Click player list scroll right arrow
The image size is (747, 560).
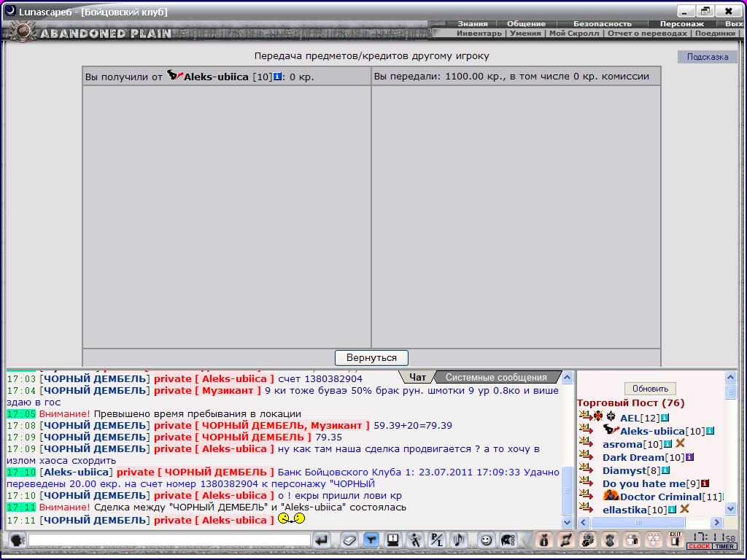pyautogui.click(x=716, y=522)
